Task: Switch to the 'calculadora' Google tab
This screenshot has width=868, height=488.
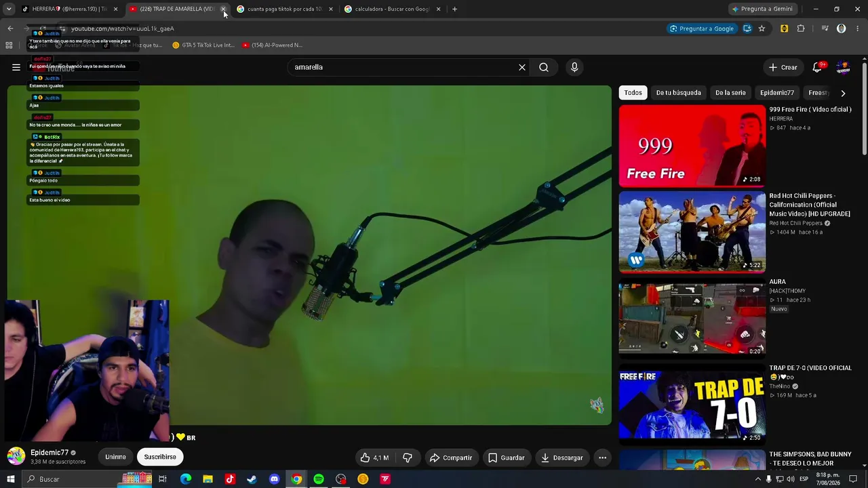Action: 393,9
